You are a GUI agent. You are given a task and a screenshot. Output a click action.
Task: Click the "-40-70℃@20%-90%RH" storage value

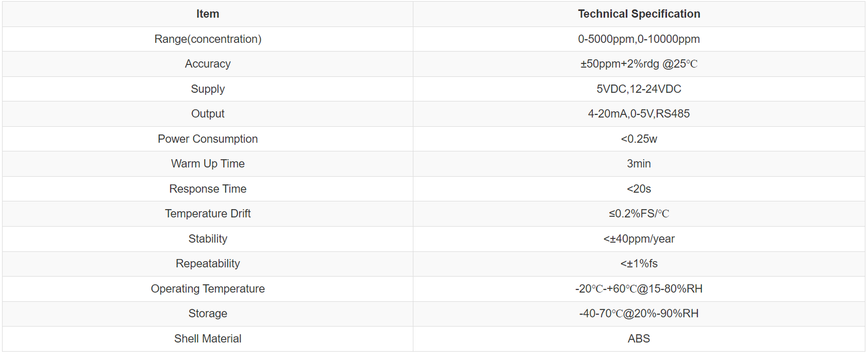639,314
